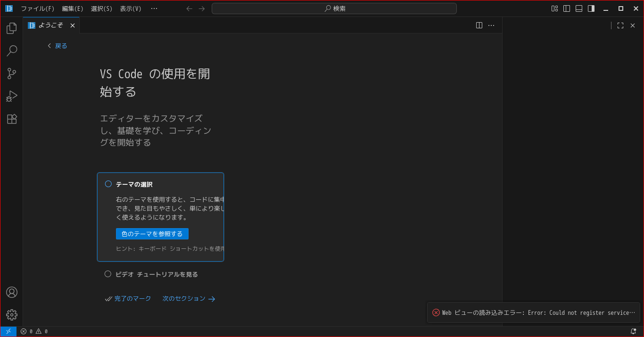Select the ようこそ editor tab
644x337 pixels.
51,25
